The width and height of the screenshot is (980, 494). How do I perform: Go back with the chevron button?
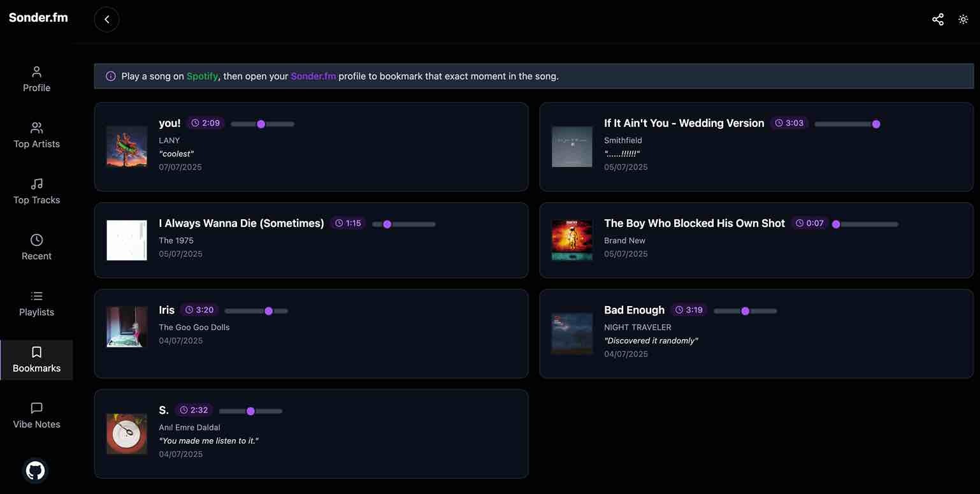[x=106, y=19]
